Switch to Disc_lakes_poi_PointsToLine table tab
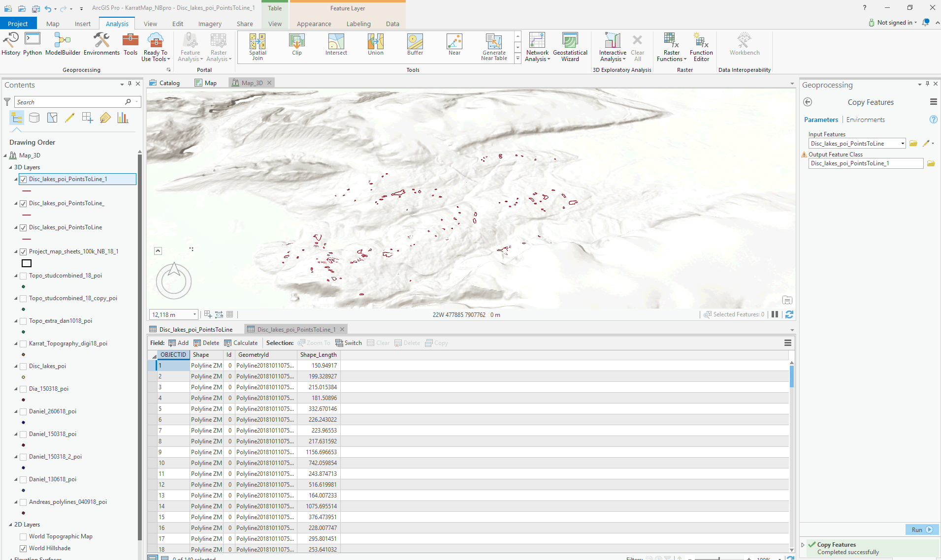Screen dimensions: 941x560 [191, 330]
